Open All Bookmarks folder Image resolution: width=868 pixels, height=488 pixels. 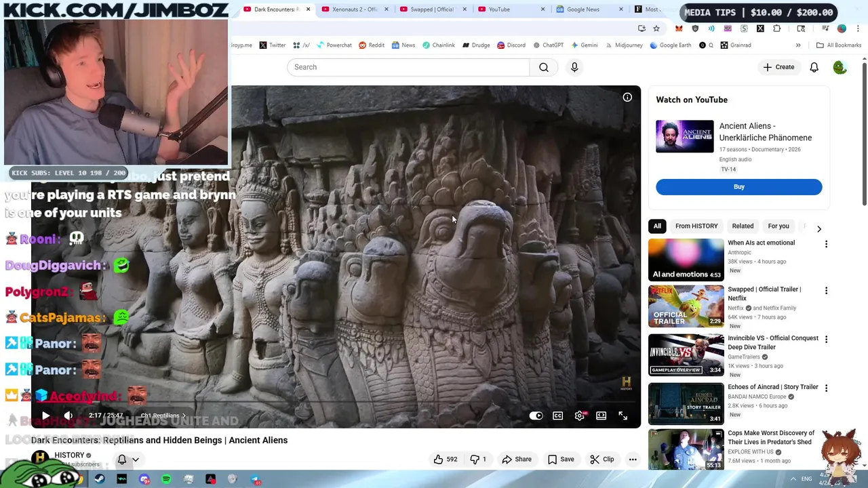839,45
